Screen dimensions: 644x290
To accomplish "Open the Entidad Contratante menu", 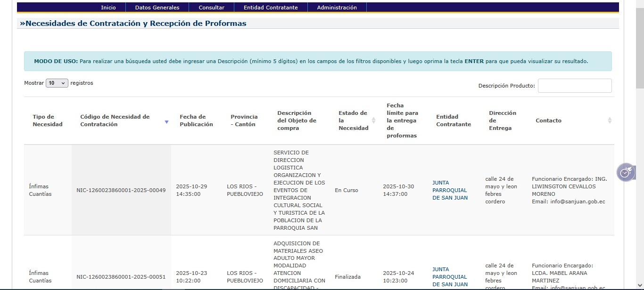I will [x=271, y=8].
